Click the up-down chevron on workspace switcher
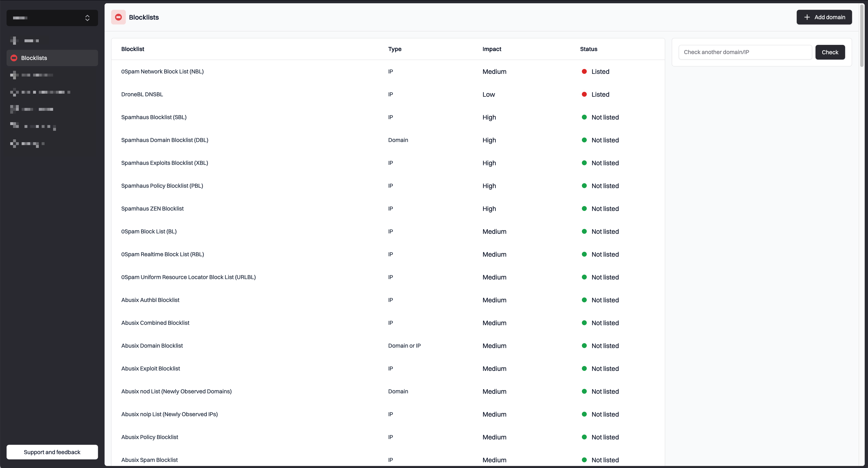The height and width of the screenshot is (468, 868). click(87, 18)
